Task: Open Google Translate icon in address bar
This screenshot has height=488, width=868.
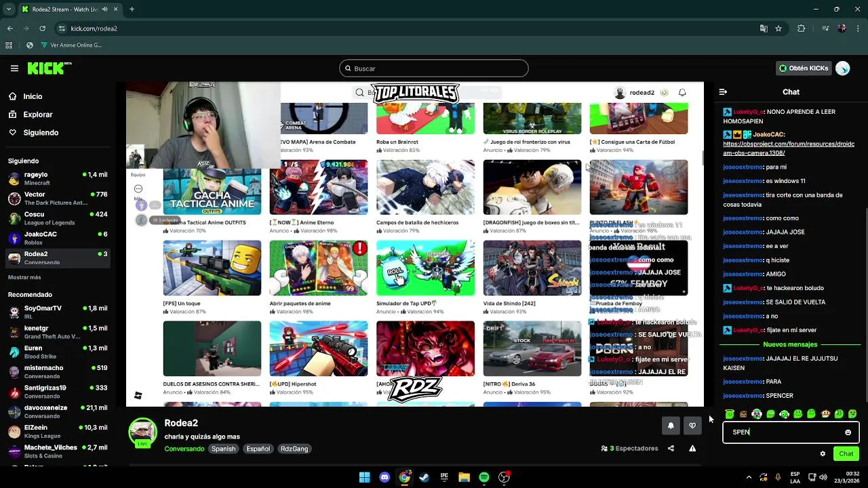Action: pos(764,28)
